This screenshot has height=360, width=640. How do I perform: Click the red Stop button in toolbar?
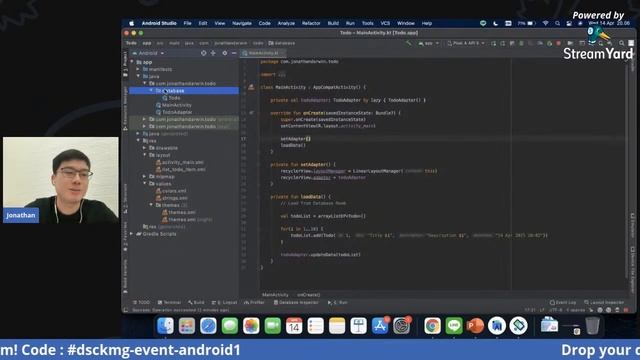tap(558, 43)
